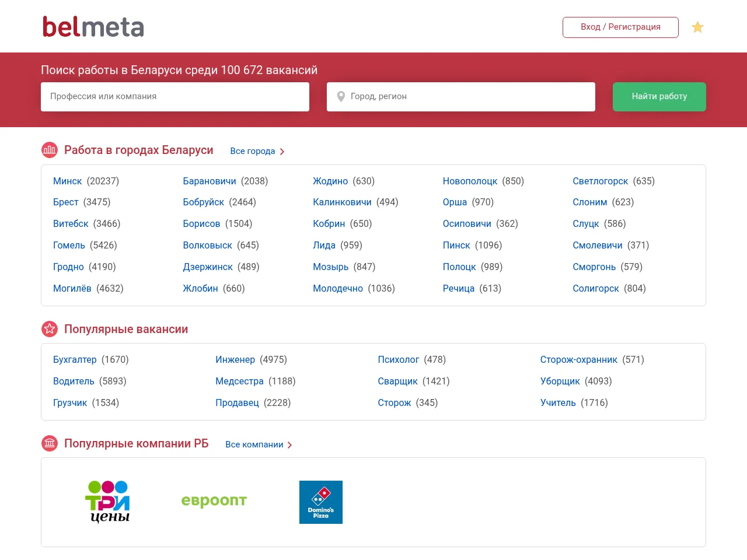Open jobs in Новополоцк
The image size is (747, 560).
pos(470,181)
